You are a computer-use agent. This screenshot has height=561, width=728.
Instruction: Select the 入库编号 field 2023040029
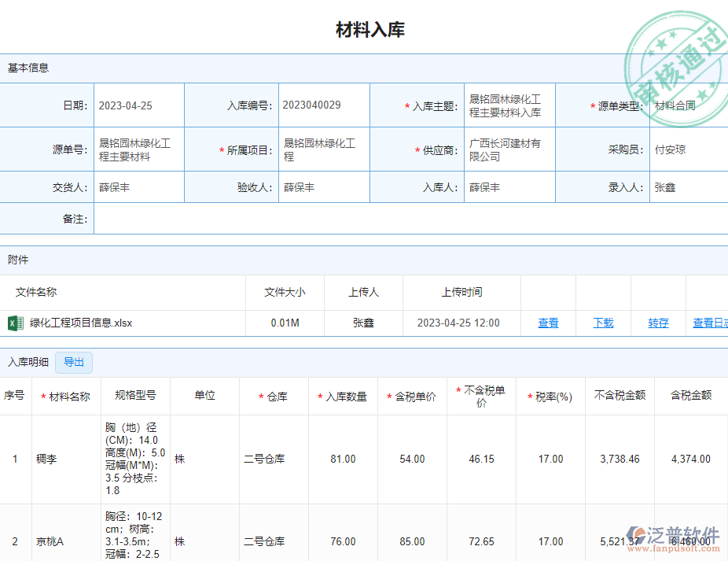[x=323, y=105]
